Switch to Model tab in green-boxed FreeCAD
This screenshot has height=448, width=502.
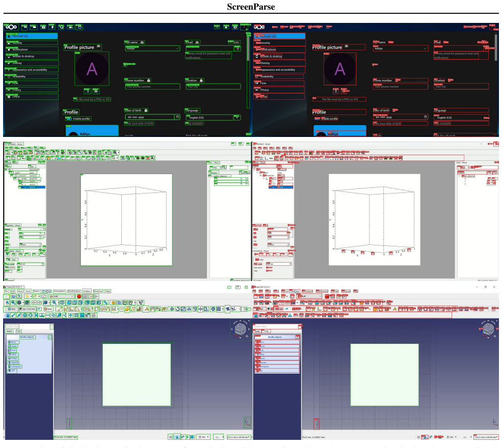(x=10, y=331)
